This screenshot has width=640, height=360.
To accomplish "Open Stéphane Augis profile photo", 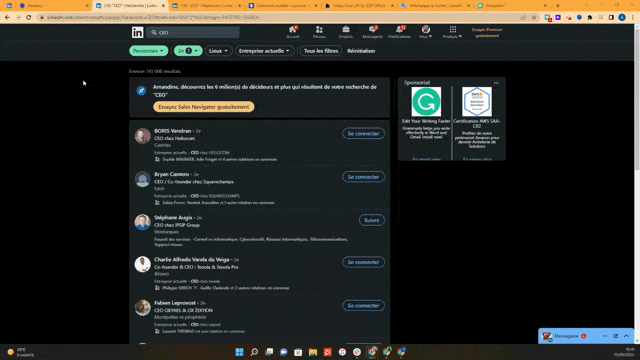I will point(142,222).
